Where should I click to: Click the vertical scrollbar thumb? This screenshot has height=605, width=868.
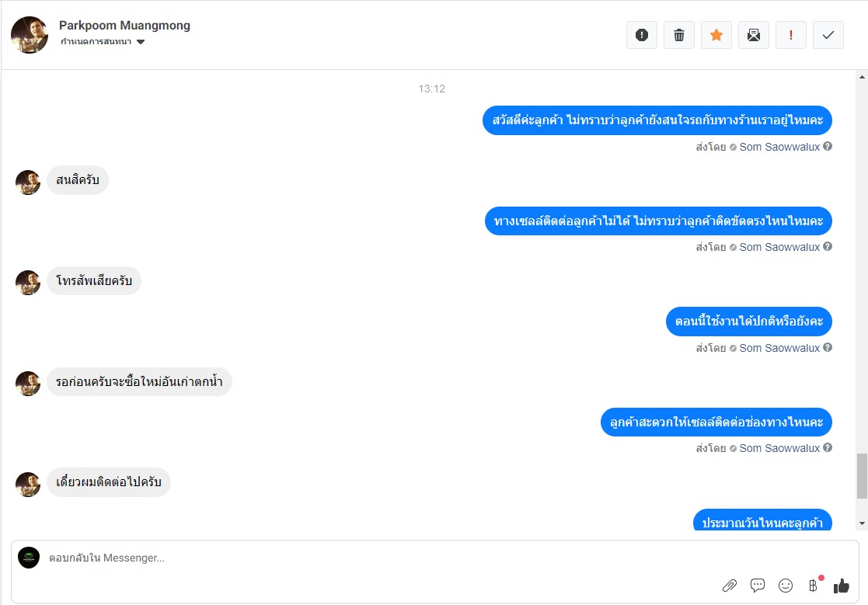point(862,476)
